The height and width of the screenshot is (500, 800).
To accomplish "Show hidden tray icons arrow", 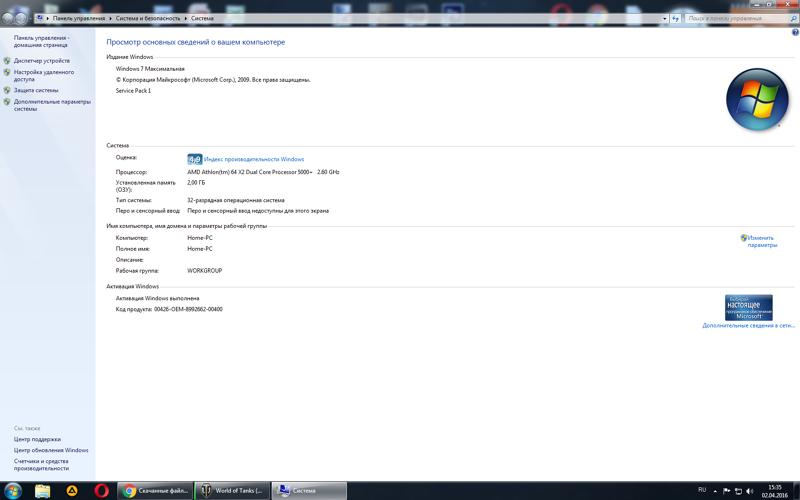I will tap(715, 491).
